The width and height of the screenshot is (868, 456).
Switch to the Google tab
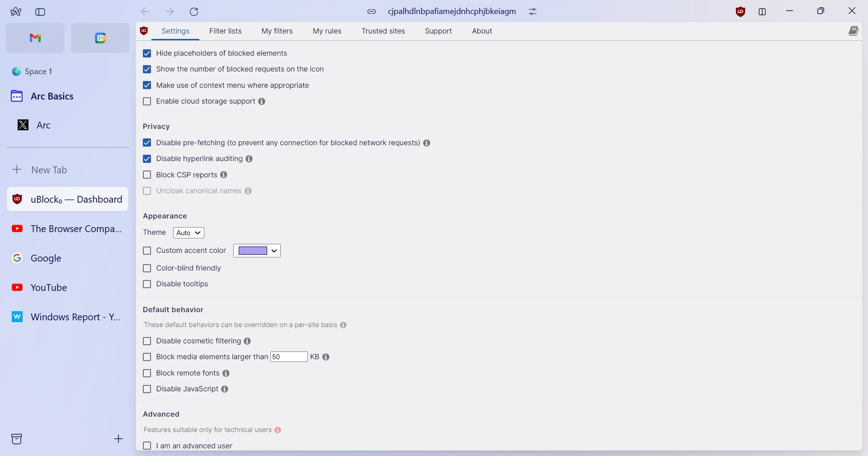coord(68,258)
